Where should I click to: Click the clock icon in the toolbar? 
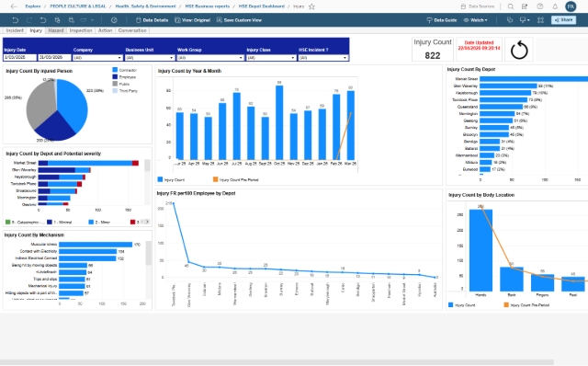114,20
